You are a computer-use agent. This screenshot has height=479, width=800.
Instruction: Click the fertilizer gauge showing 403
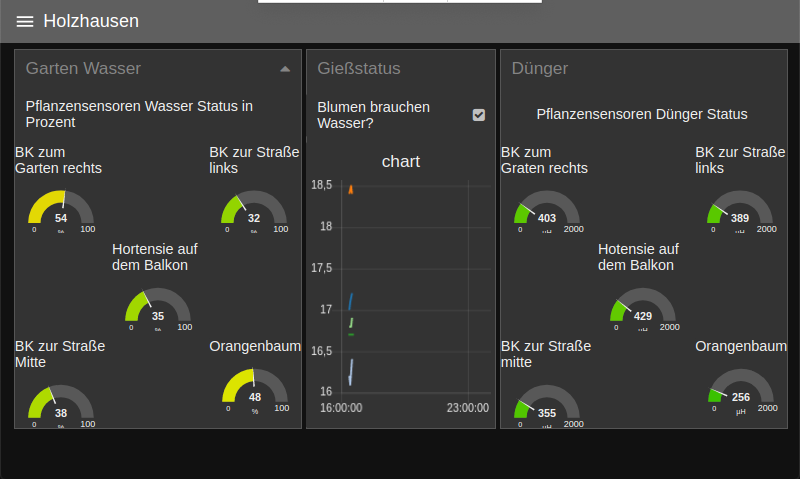[547, 211]
